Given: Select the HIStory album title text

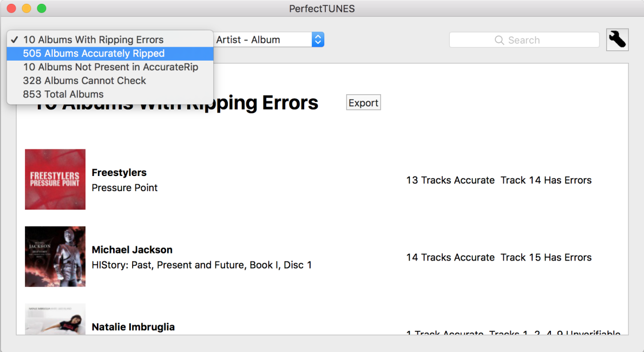Looking at the screenshot, I should pyautogui.click(x=201, y=265).
